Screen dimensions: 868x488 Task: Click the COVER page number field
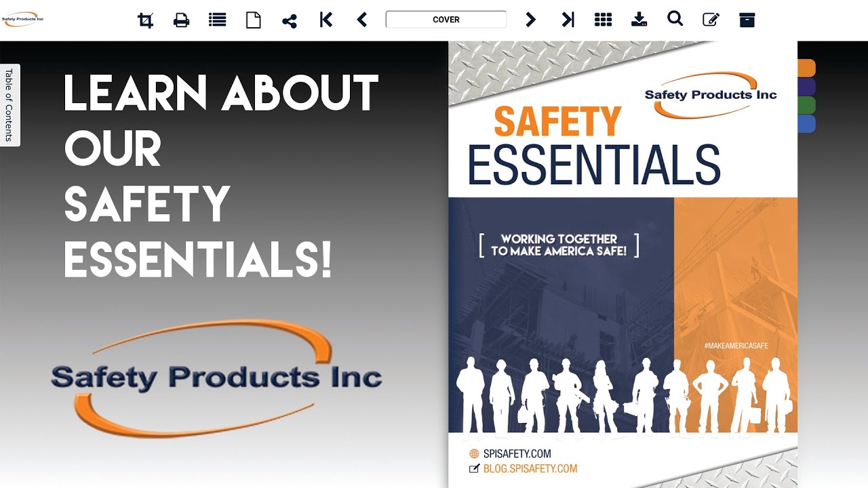[446, 20]
